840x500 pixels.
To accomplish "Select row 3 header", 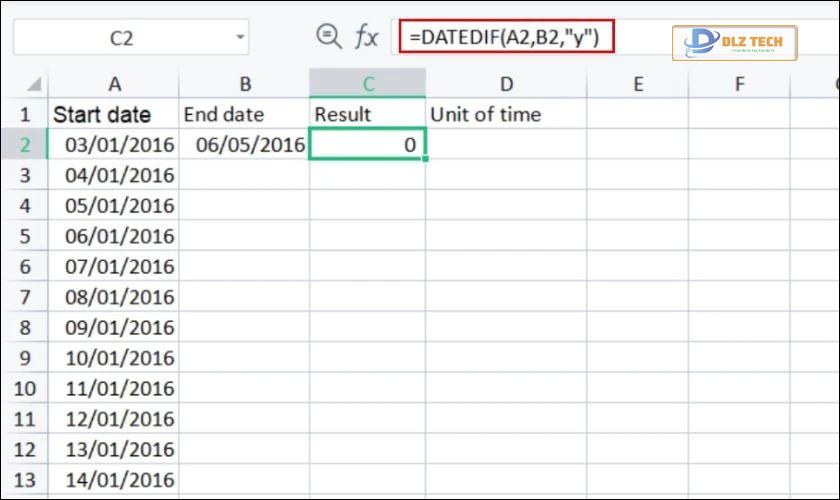I will coord(25,175).
